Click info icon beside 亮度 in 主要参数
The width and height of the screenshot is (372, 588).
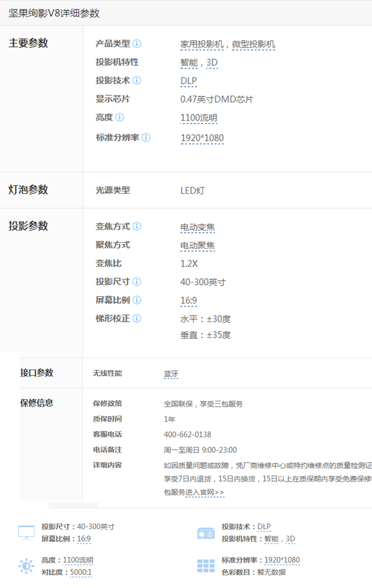[x=120, y=117]
